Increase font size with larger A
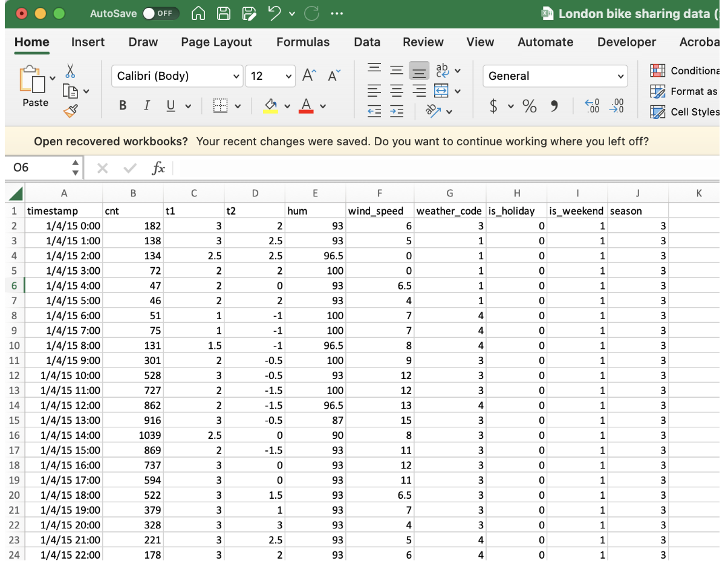Screen dimensions: 728x561 pos(309,76)
